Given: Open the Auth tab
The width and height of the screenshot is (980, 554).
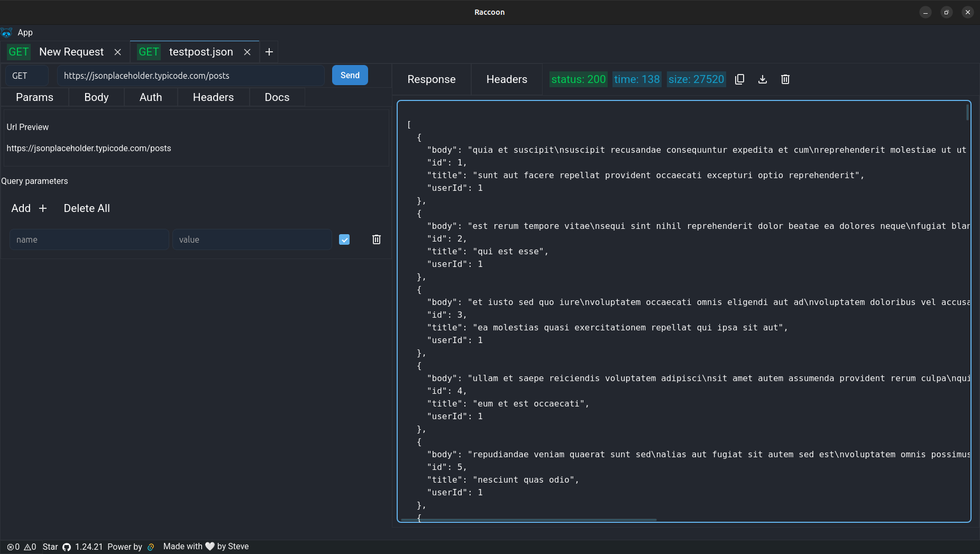Looking at the screenshot, I should [151, 97].
